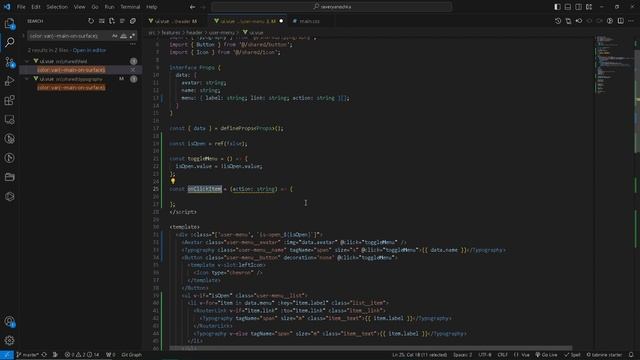The height and width of the screenshot is (360, 640).
Task: Open the Source Control view
Action: pos(9,62)
